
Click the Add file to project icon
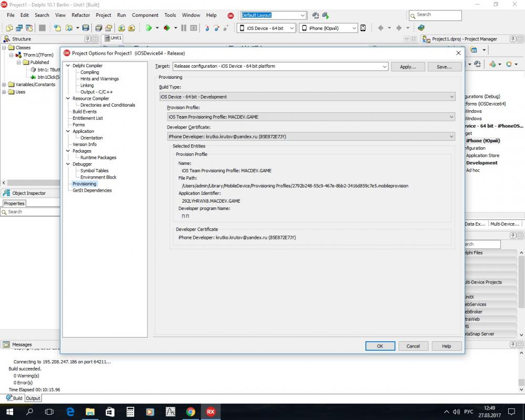pos(122,28)
